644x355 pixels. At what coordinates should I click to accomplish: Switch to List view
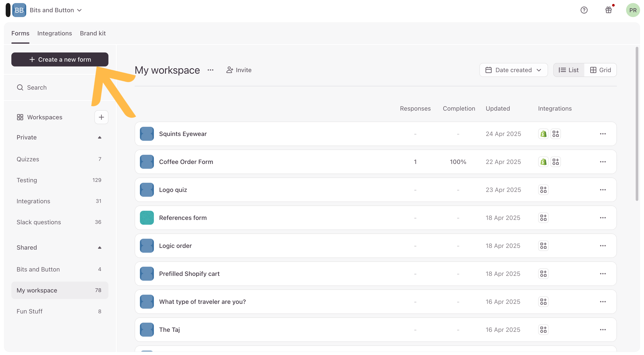tap(569, 70)
